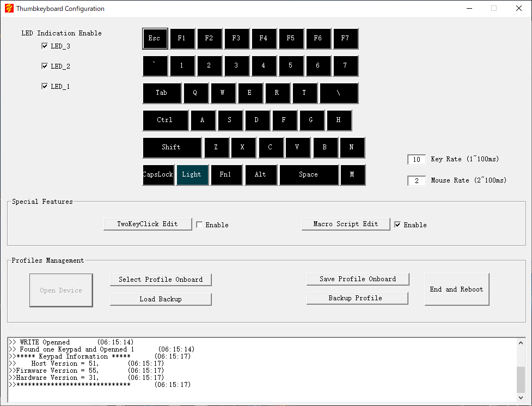Click the Ctrl key button
532x406 pixels.
coord(165,120)
